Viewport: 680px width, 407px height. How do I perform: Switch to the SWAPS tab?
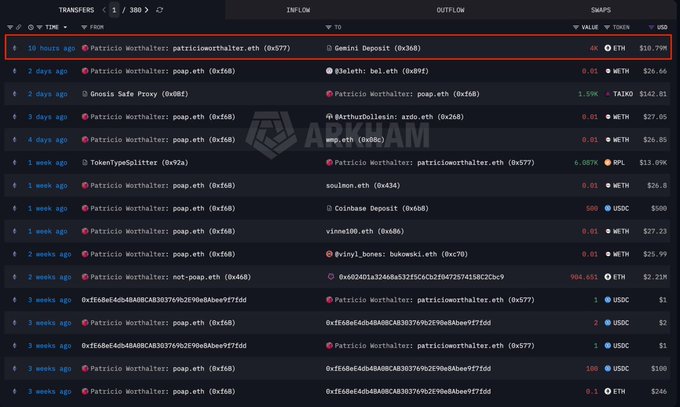pos(601,10)
